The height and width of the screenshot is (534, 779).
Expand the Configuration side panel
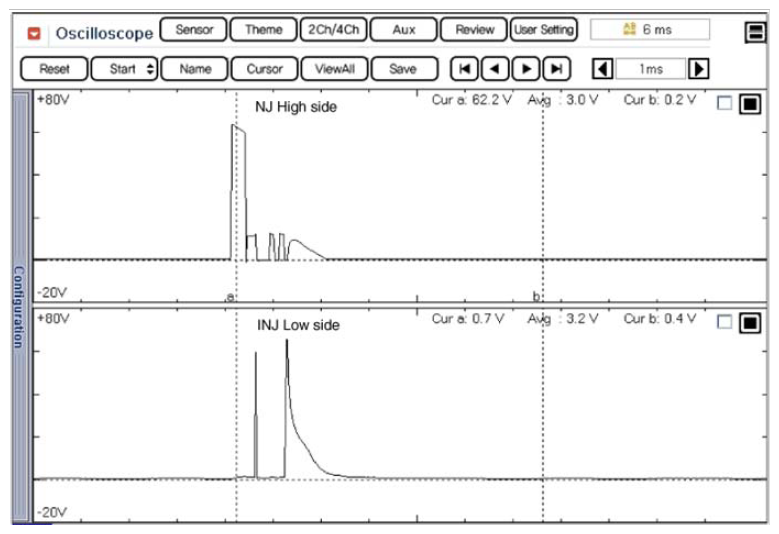coord(17,306)
